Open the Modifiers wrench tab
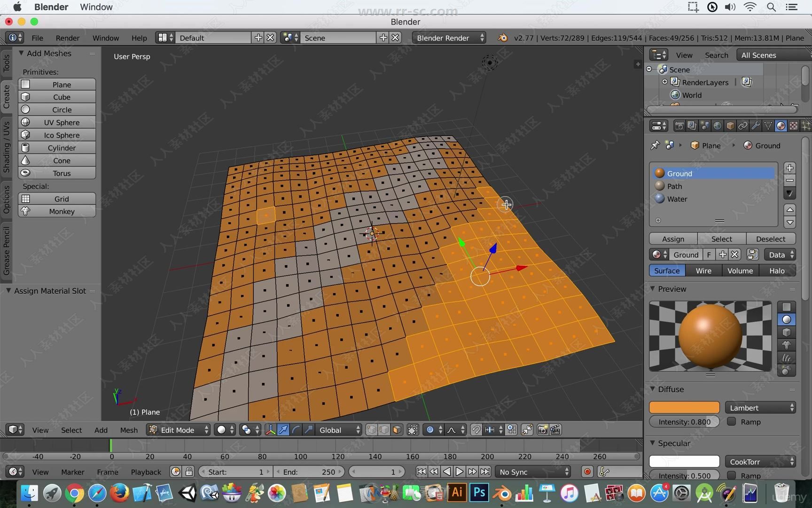The height and width of the screenshot is (508, 812). (755, 126)
